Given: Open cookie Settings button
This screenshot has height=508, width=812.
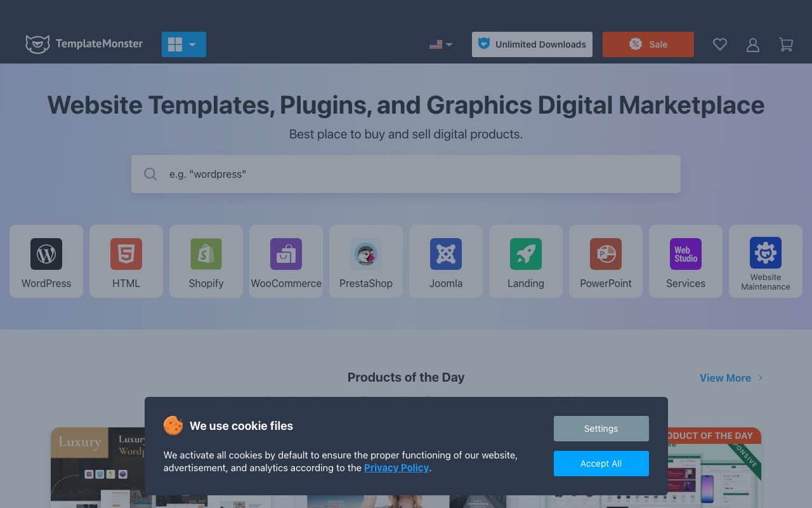Looking at the screenshot, I should coord(601,429).
